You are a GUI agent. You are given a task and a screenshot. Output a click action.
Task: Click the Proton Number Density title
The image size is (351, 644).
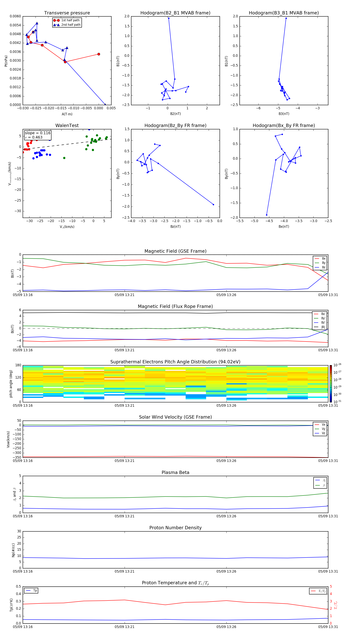point(175,528)
